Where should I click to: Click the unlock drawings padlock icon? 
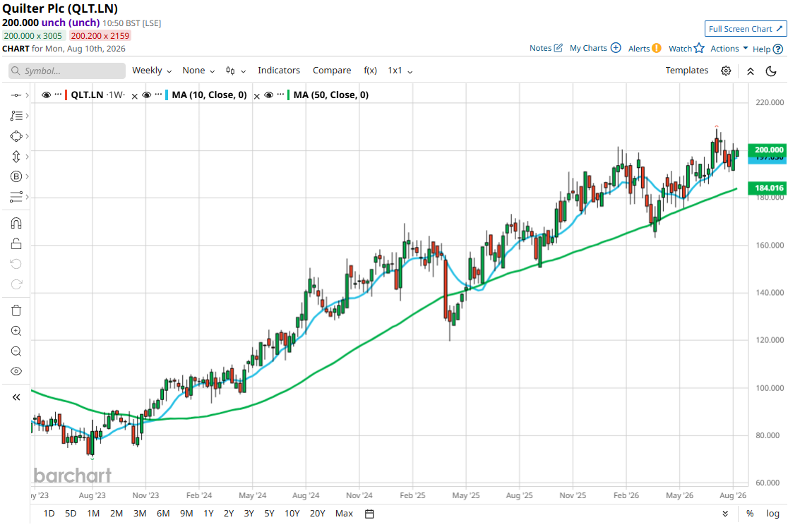click(x=16, y=243)
